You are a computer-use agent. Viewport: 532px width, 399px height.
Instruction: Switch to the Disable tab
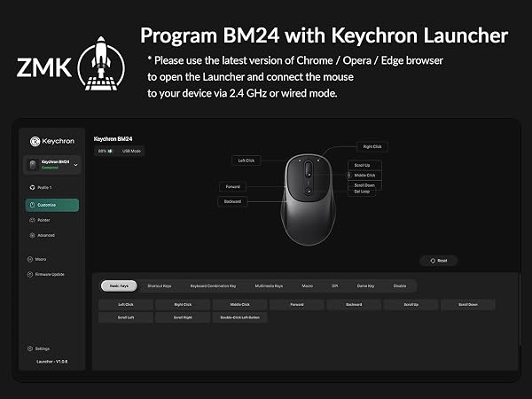pyautogui.click(x=400, y=286)
